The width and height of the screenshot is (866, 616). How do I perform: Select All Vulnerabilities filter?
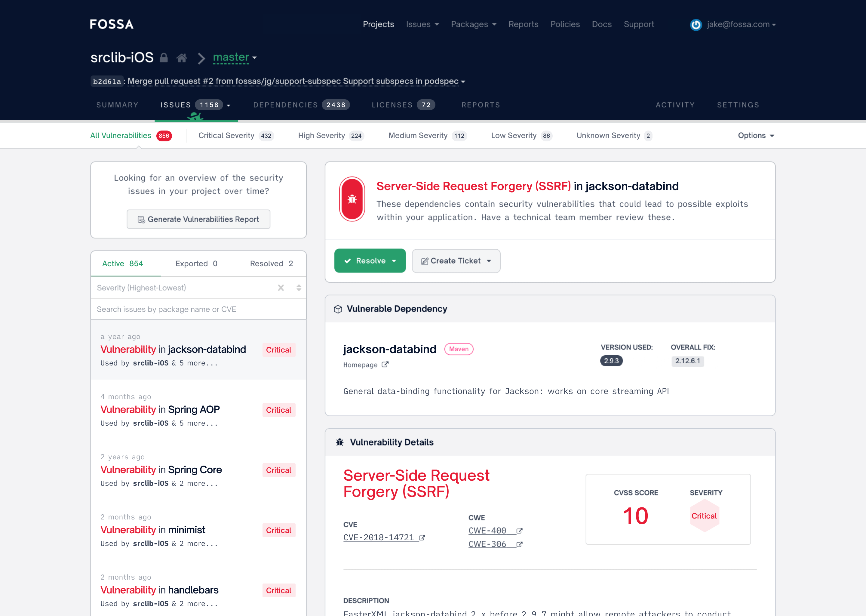click(x=131, y=135)
